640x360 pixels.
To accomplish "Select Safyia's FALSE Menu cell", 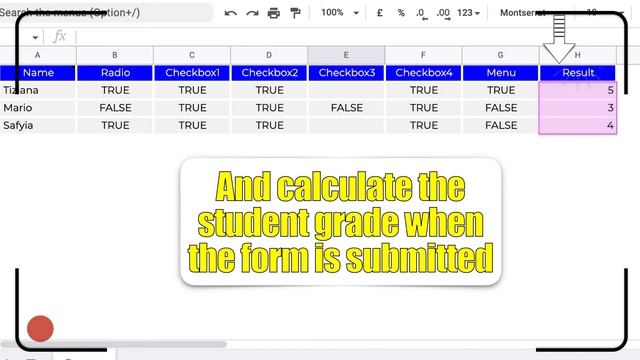I will [x=501, y=125].
